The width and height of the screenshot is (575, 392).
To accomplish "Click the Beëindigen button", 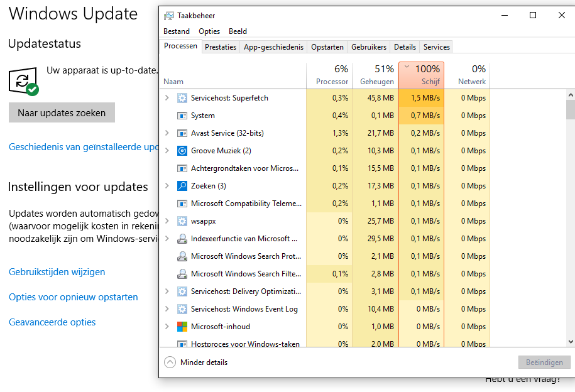I will 544,362.
